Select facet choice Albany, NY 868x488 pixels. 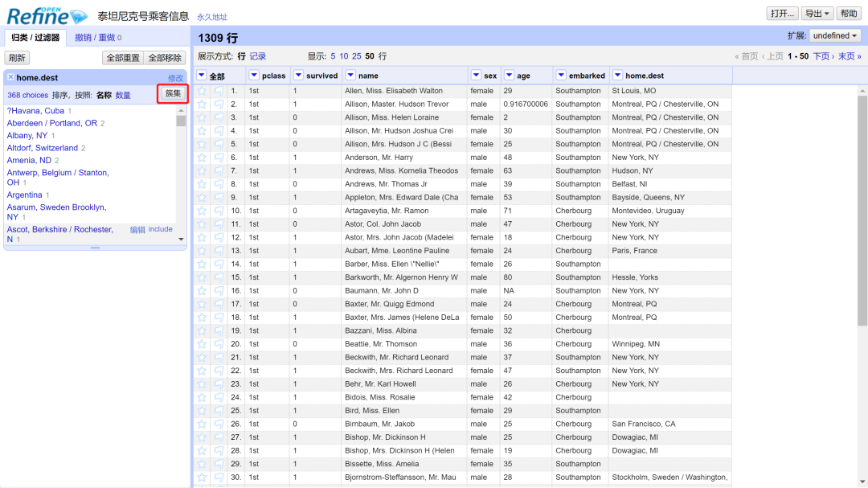(27, 135)
